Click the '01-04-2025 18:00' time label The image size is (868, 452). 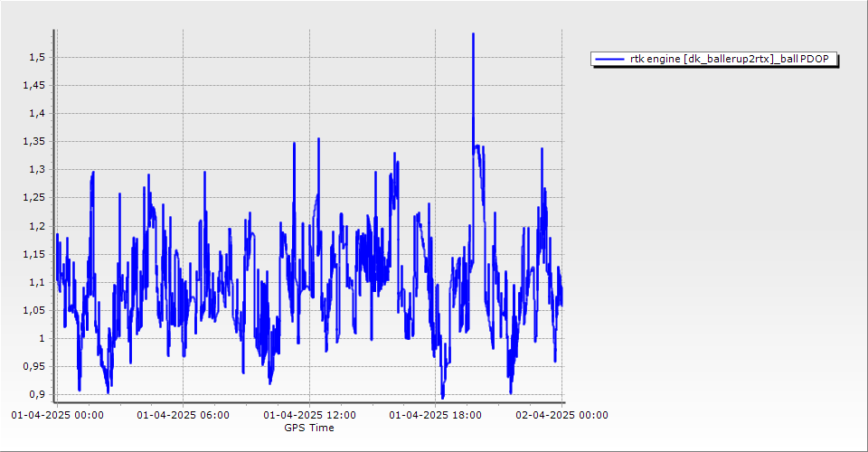tap(435, 415)
